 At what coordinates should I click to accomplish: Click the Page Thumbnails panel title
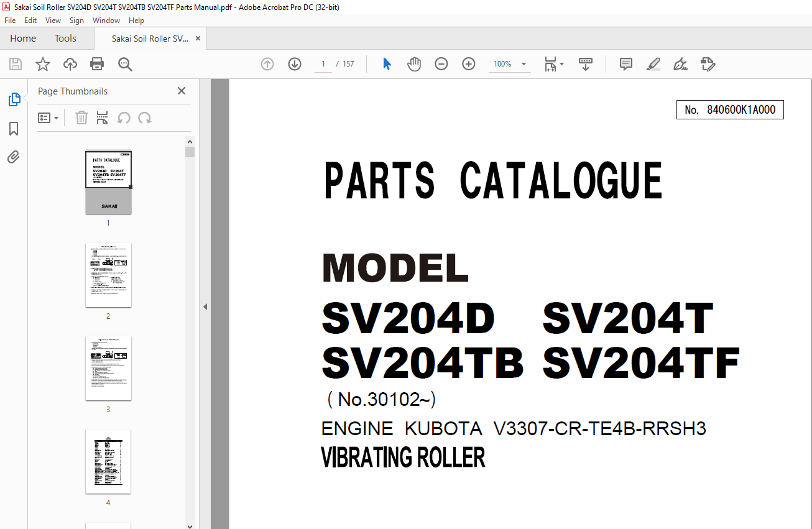73,91
